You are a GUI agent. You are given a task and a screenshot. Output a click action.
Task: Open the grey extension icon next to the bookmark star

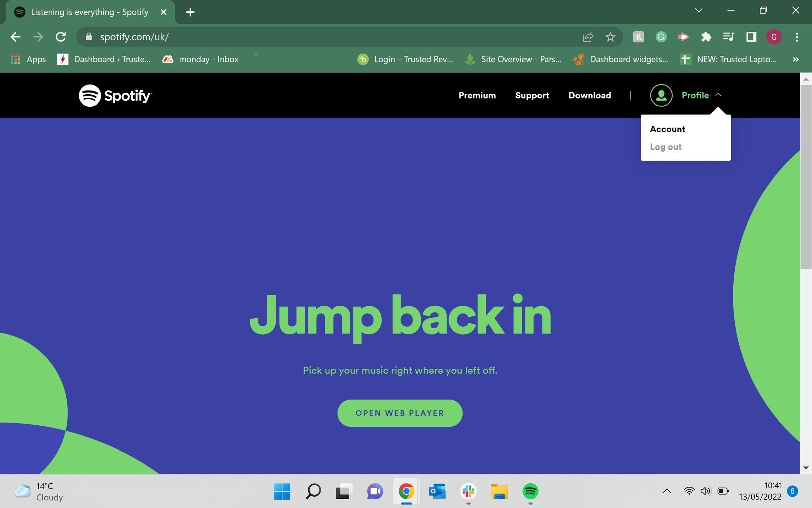638,37
